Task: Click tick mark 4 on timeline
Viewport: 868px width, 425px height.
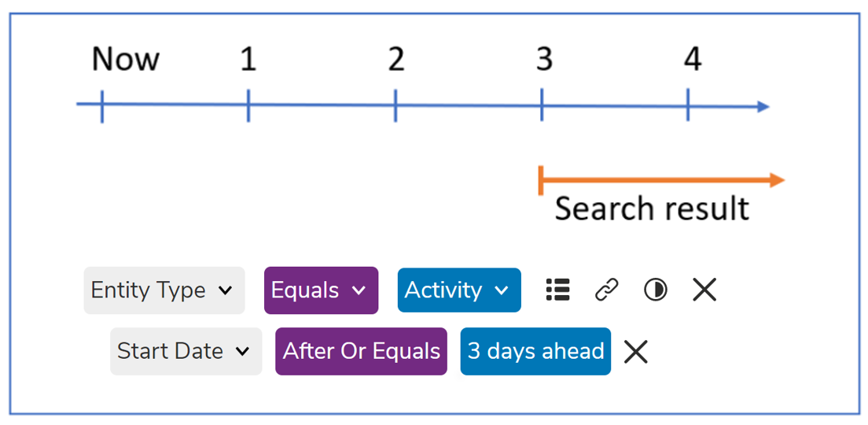Action: coord(688,105)
